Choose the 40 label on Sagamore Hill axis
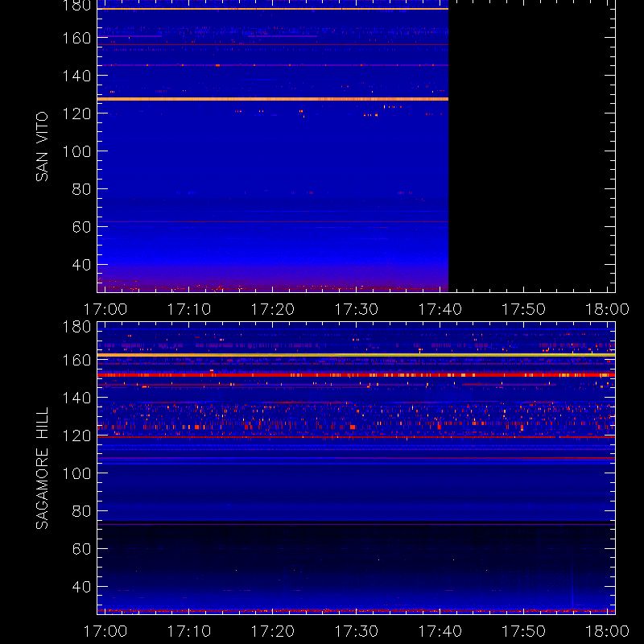 (82, 587)
